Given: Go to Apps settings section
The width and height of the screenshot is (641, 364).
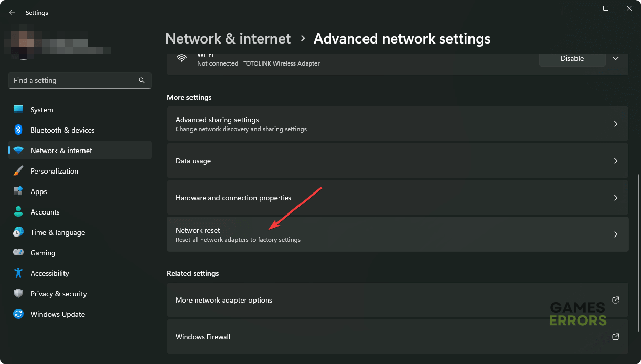Looking at the screenshot, I should tap(39, 191).
